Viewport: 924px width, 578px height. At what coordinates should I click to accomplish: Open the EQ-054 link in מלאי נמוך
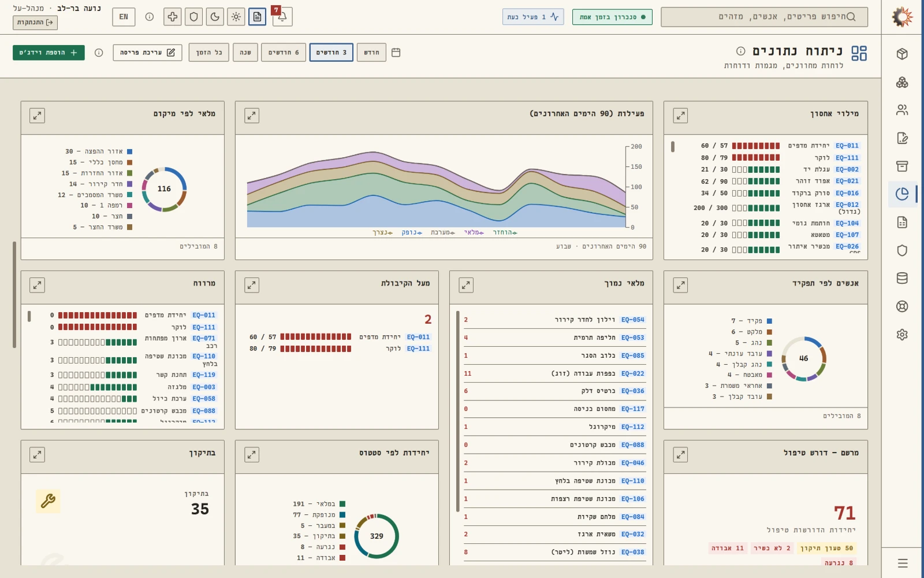pos(633,320)
